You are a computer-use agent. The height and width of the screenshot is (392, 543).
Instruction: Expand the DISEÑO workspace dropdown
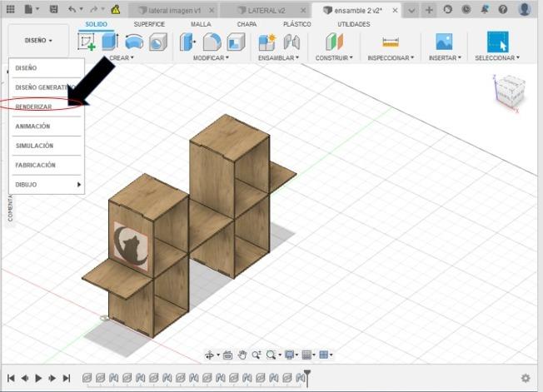[x=38, y=40]
